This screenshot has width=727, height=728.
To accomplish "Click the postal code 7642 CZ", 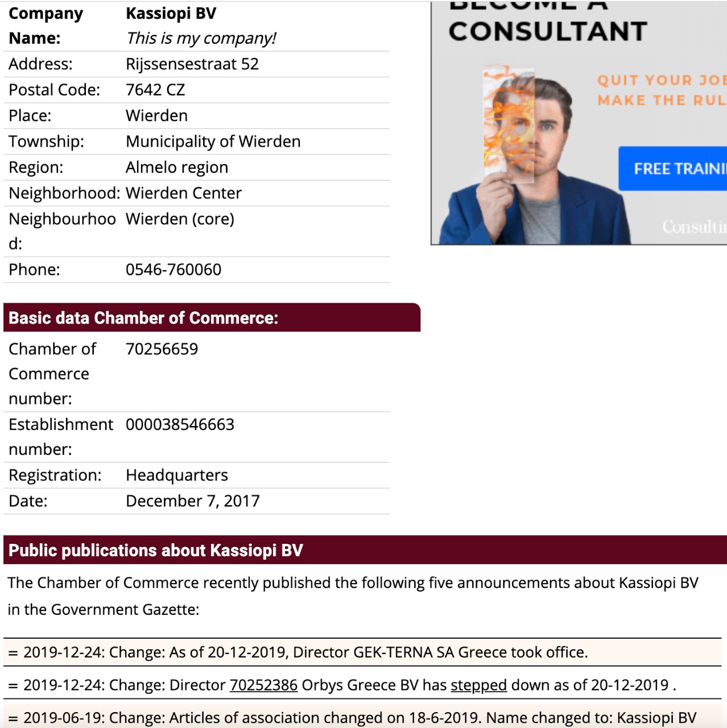I will point(155,90).
